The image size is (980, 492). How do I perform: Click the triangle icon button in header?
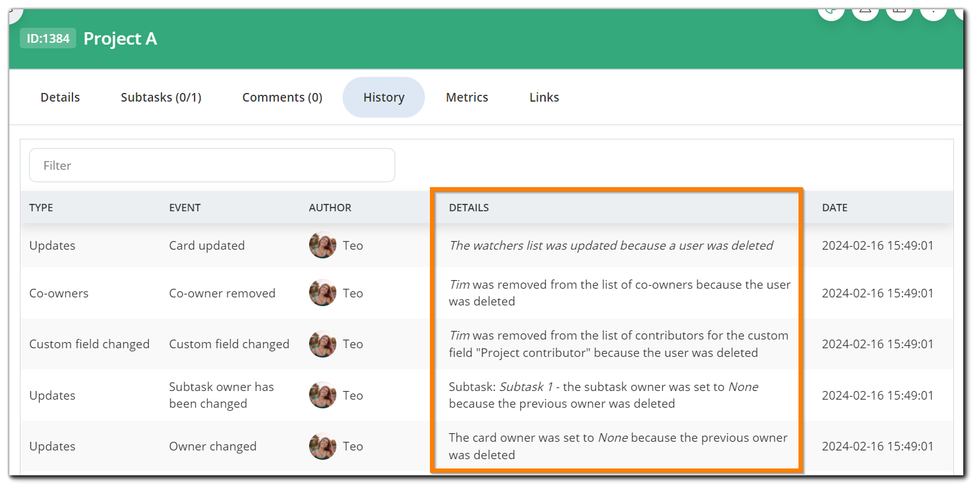tap(865, 12)
